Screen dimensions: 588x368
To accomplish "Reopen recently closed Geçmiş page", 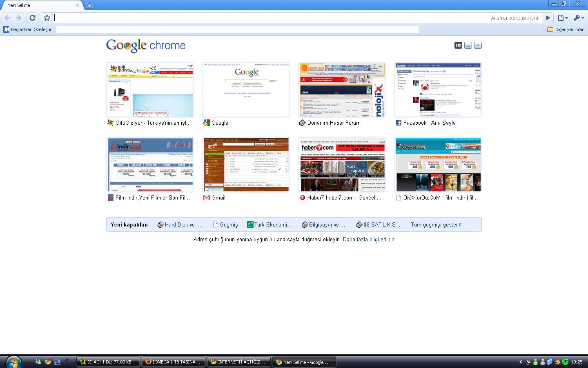I will [x=225, y=224].
